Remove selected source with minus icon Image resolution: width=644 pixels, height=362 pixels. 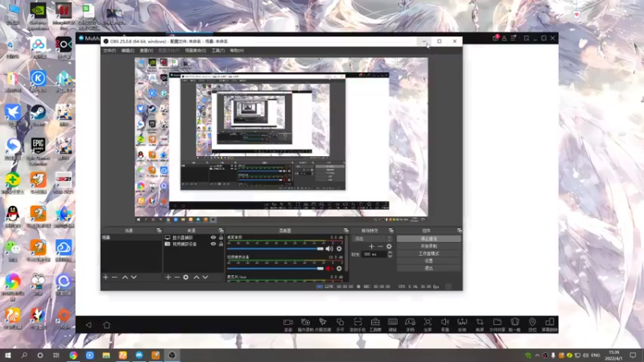click(x=177, y=278)
